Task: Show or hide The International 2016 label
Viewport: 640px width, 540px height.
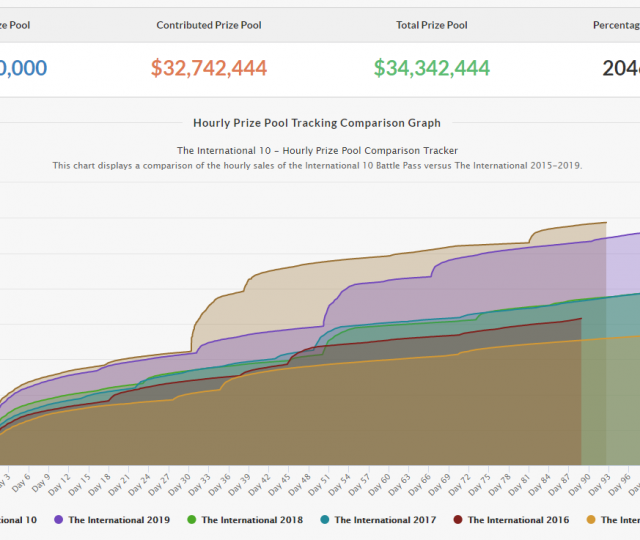Action: (518, 520)
